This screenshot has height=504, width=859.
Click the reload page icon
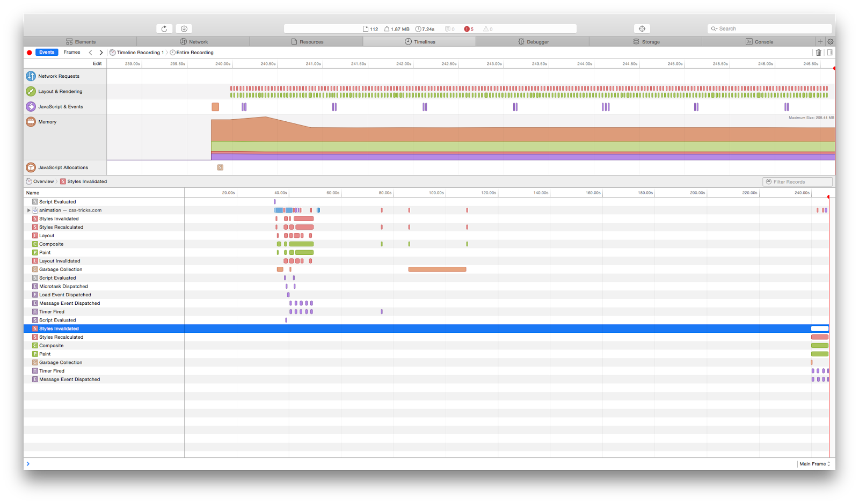[x=164, y=29]
